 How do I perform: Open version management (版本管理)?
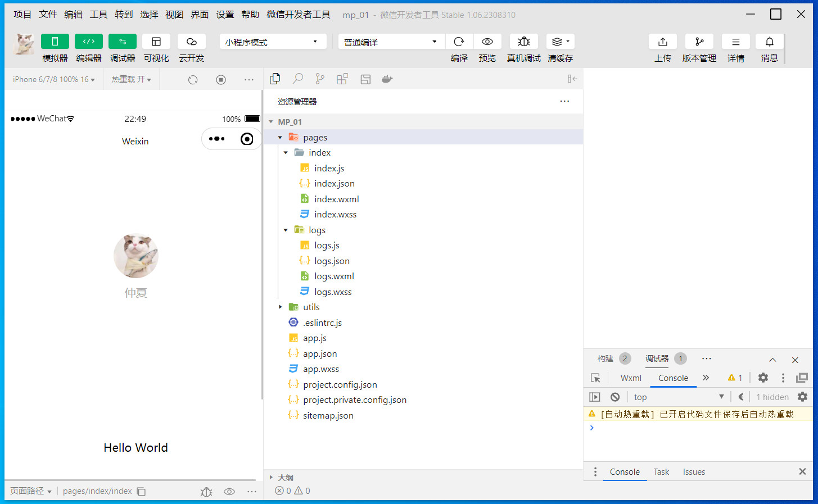699,42
